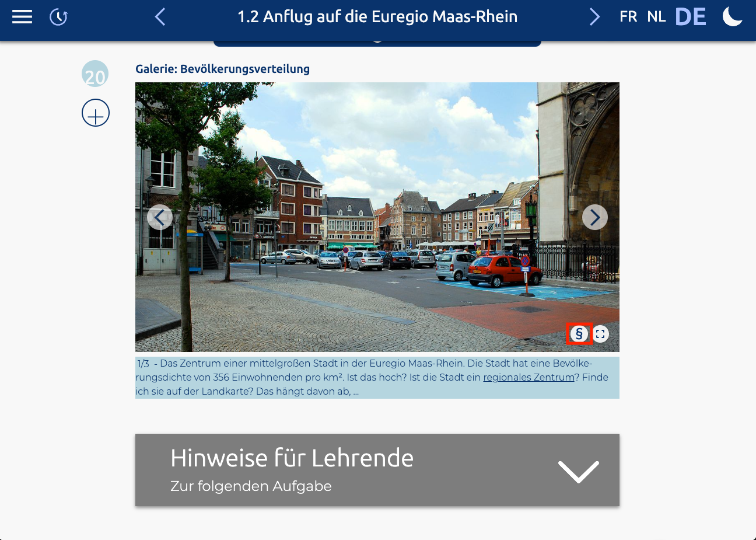Switch language to NL

click(x=656, y=17)
